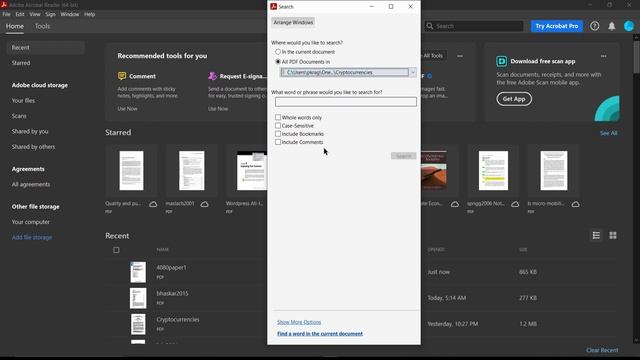Open the Sign menu
The image size is (640, 360).
pyautogui.click(x=50, y=14)
